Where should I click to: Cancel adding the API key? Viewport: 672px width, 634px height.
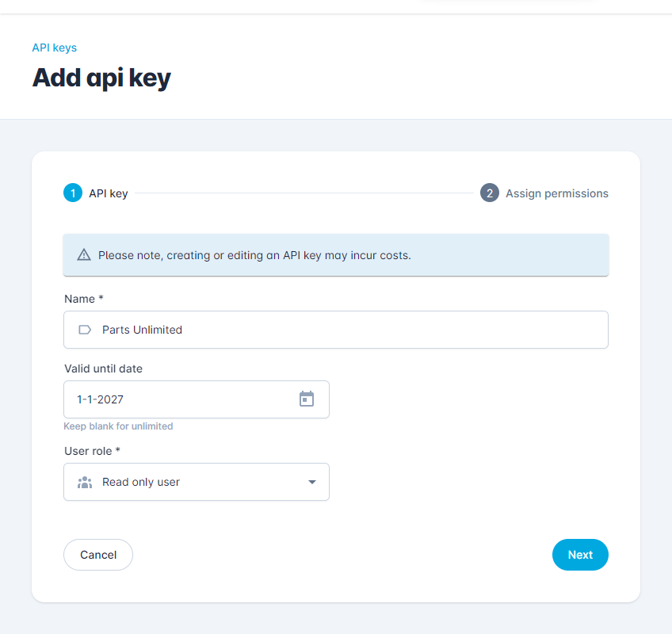[98, 555]
